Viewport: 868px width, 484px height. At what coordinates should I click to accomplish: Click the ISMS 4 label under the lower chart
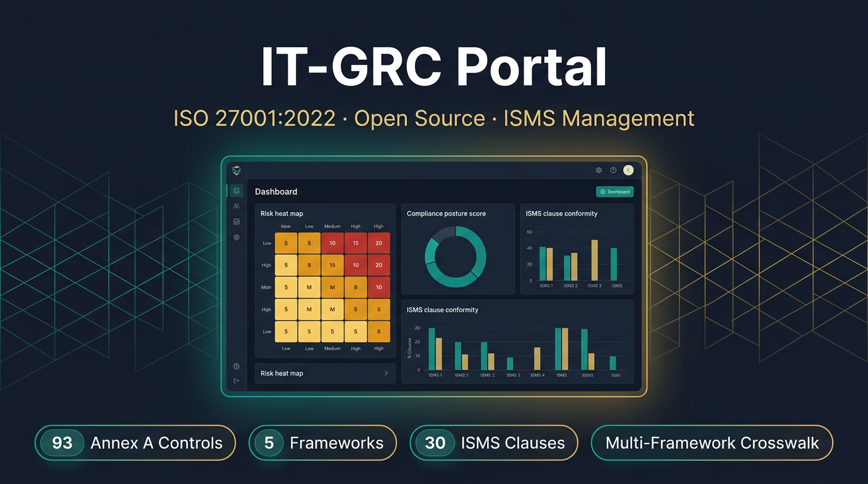[537, 376]
